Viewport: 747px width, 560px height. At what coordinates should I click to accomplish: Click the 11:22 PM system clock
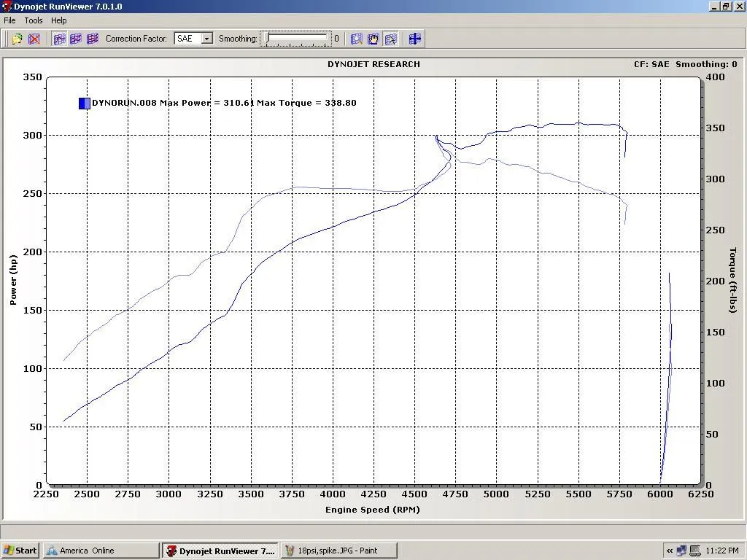click(721, 551)
